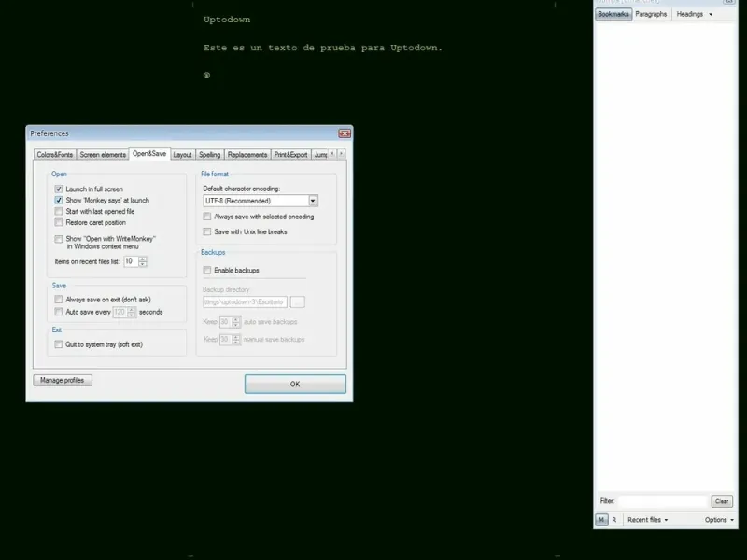Check Always save with selected encoding
Viewport: 747px width, 560px height.
207,217
